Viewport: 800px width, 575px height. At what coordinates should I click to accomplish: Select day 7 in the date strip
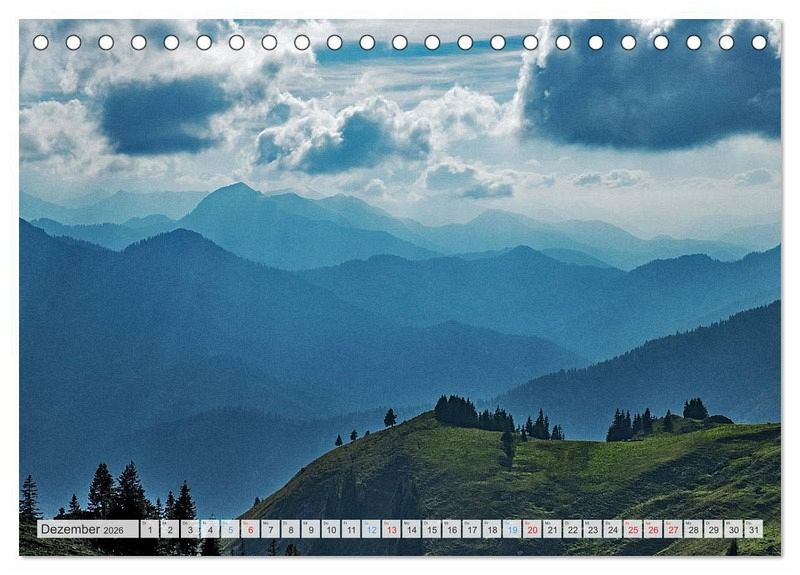click(270, 529)
